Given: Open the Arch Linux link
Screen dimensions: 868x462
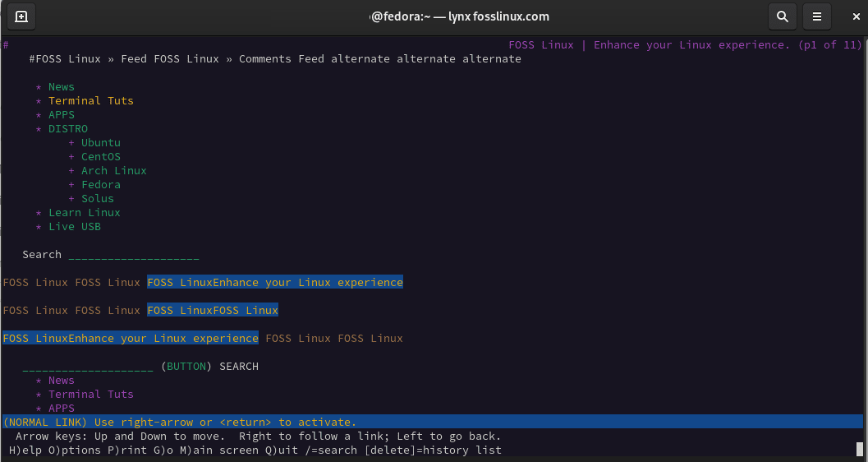Looking at the screenshot, I should pos(113,171).
